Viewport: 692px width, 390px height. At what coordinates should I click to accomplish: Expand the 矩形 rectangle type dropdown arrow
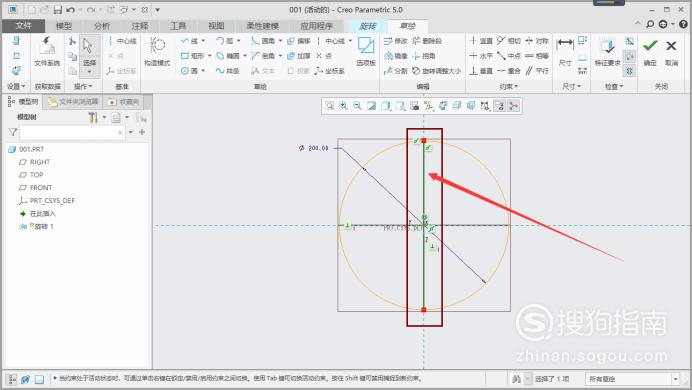point(210,56)
